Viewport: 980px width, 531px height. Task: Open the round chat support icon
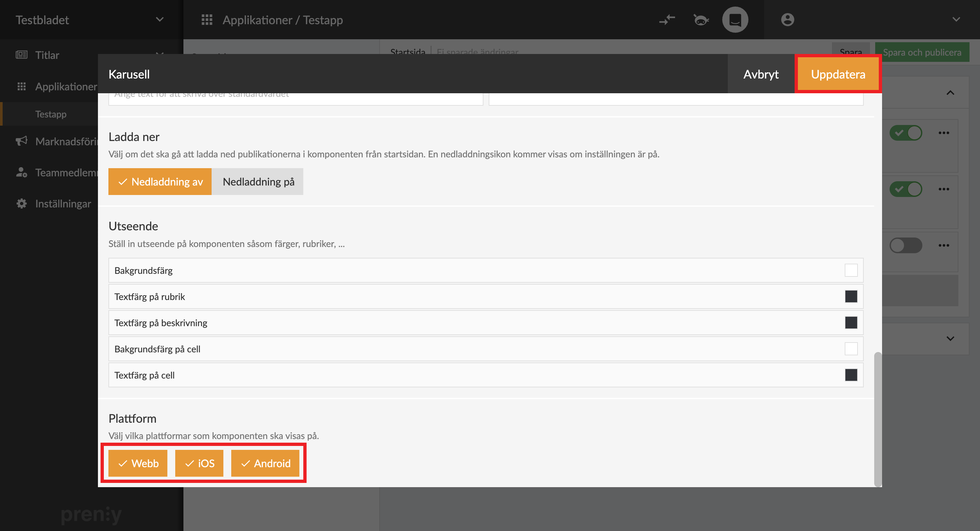click(735, 20)
